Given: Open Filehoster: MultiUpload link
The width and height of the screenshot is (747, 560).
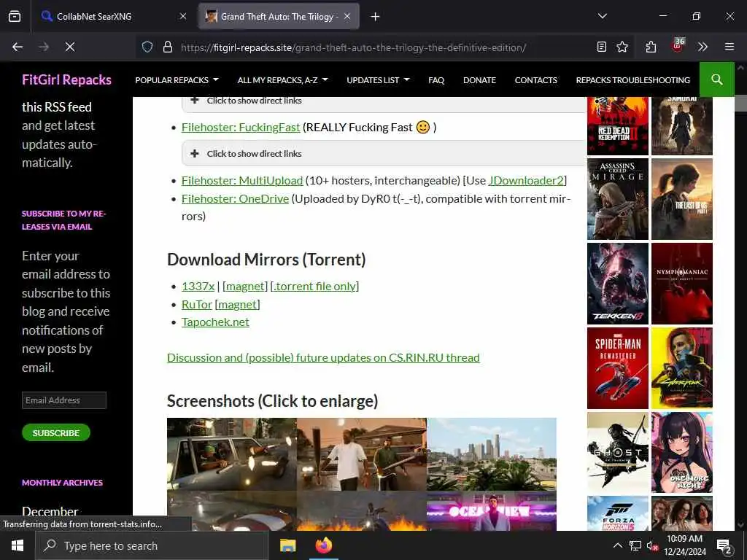Looking at the screenshot, I should pyautogui.click(x=242, y=181).
